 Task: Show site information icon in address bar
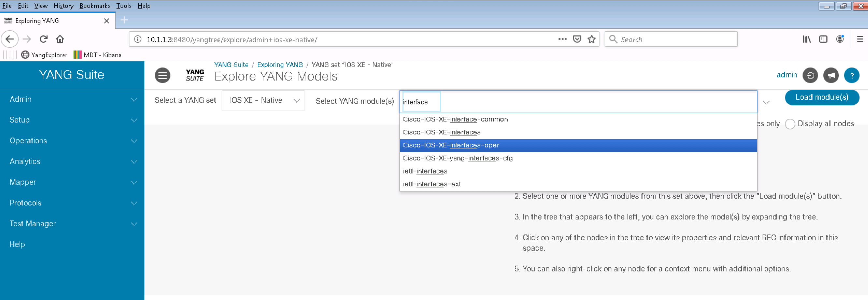[137, 39]
